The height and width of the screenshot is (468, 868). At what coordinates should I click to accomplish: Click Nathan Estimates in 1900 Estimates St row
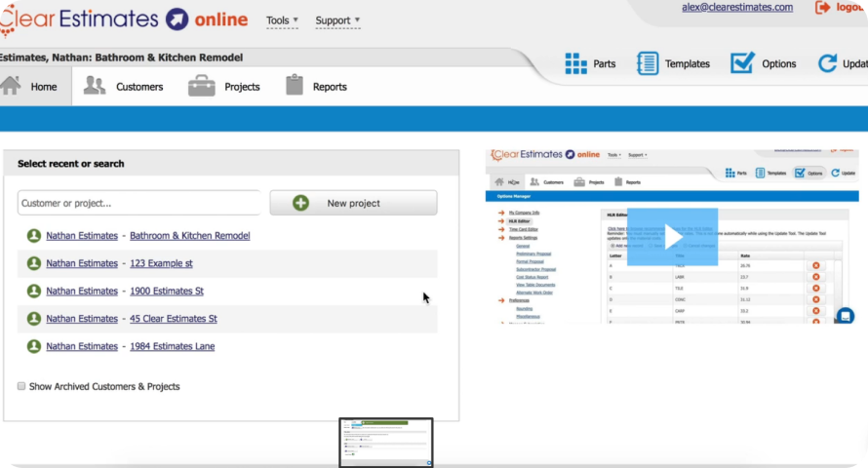[x=82, y=291]
